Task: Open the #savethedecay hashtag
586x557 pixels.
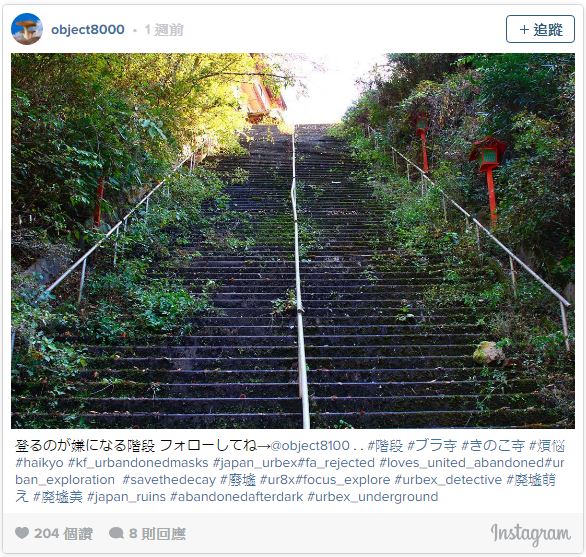Action: point(169,480)
